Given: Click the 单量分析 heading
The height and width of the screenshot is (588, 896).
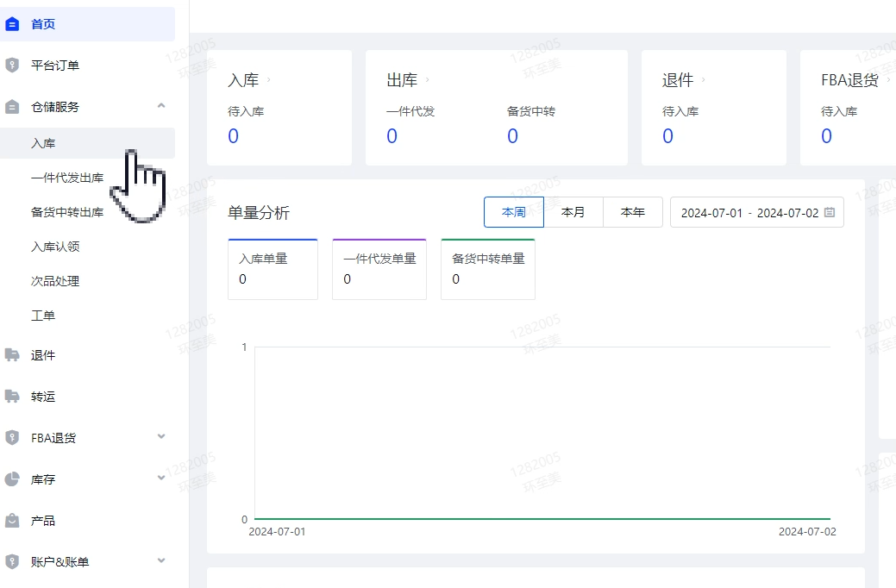Looking at the screenshot, I should coord(259,213).
